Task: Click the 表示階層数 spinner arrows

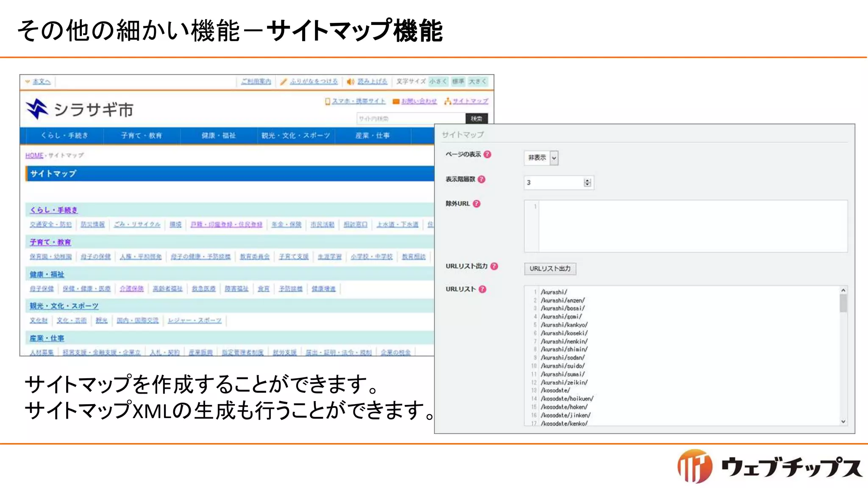Action: tap(587, 183)
